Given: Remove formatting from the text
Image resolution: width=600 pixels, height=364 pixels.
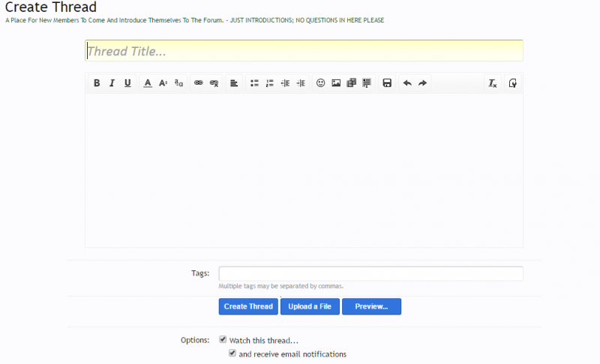Looking at the screenshot, I should (493, 83).
